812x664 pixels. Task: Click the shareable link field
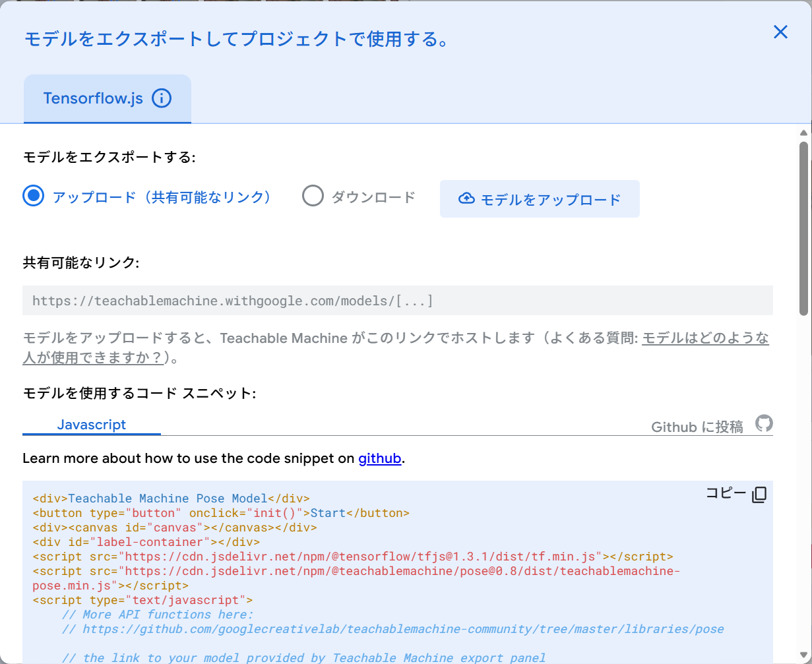click(398, 301)
